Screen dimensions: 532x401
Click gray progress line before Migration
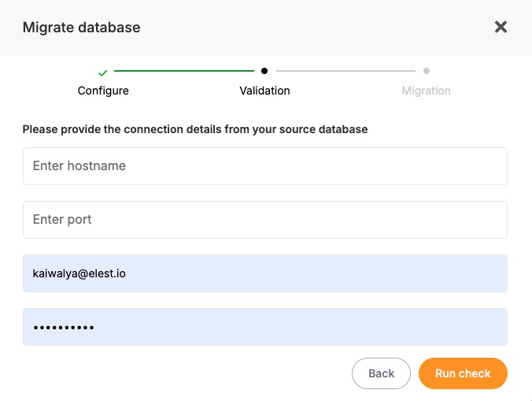[x=345, y=71]
